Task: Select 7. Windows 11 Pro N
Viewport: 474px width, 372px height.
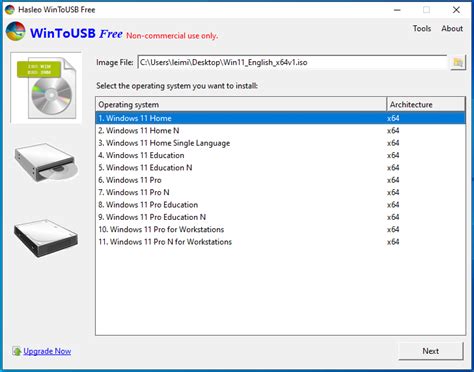Action: (x=280, y=192)
